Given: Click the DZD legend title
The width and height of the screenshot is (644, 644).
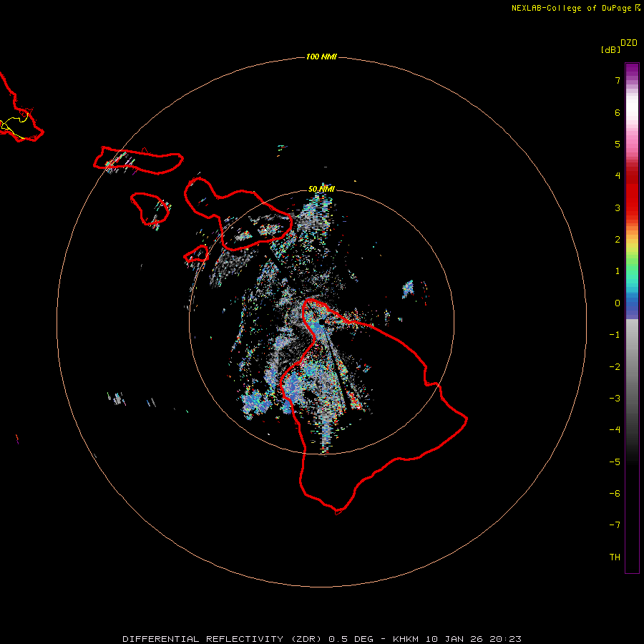Looking at the screenshot, I should (629, 43).
